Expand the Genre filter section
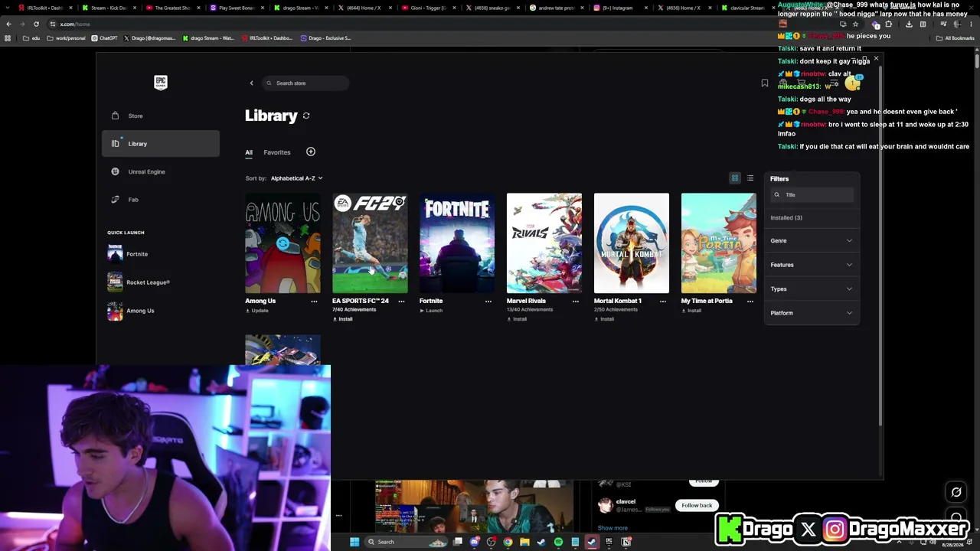980x551 pixels. (x=812, y=241)
